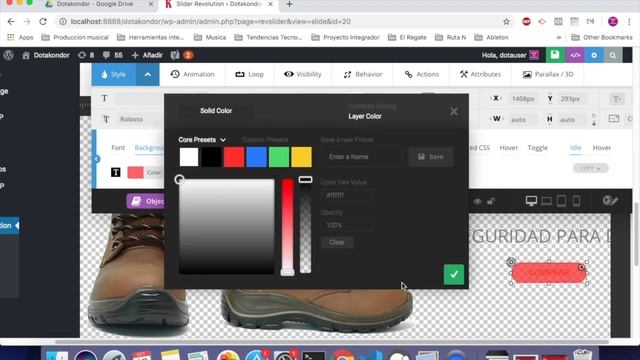Viewport: 640px width, 360px height.
Task: Open the Chrome icon in the dock
Action: click(342, 356)
